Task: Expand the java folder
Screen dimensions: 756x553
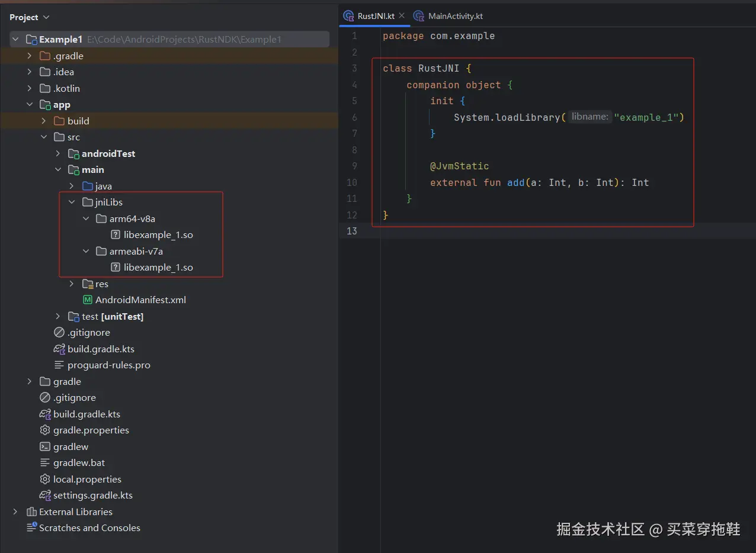Action: coord(72,186)
